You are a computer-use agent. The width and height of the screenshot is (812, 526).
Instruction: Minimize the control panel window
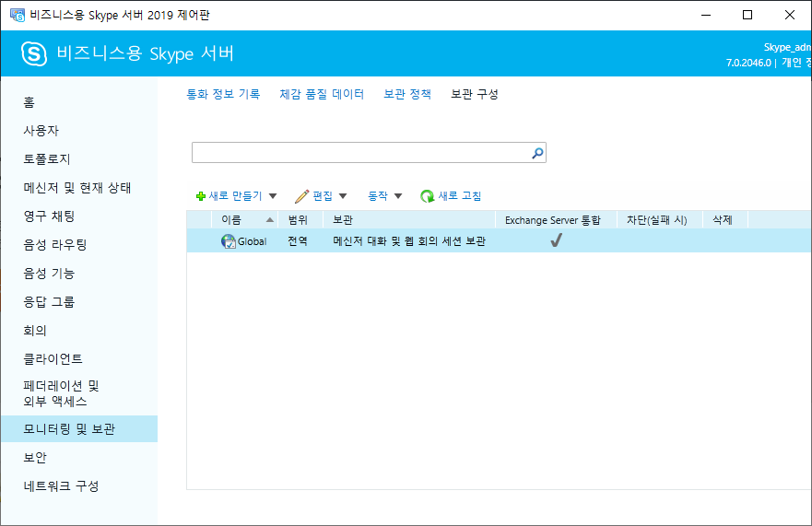click(x=706, y=15)
